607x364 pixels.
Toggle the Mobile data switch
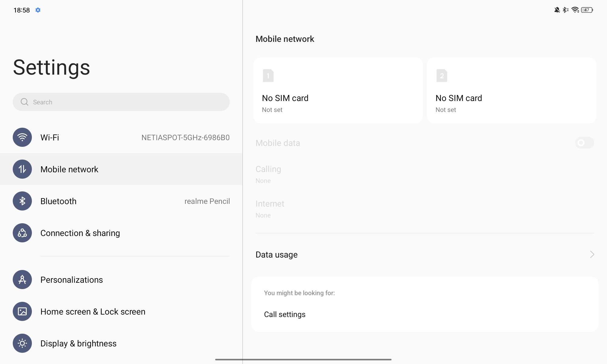pos(585,143)
